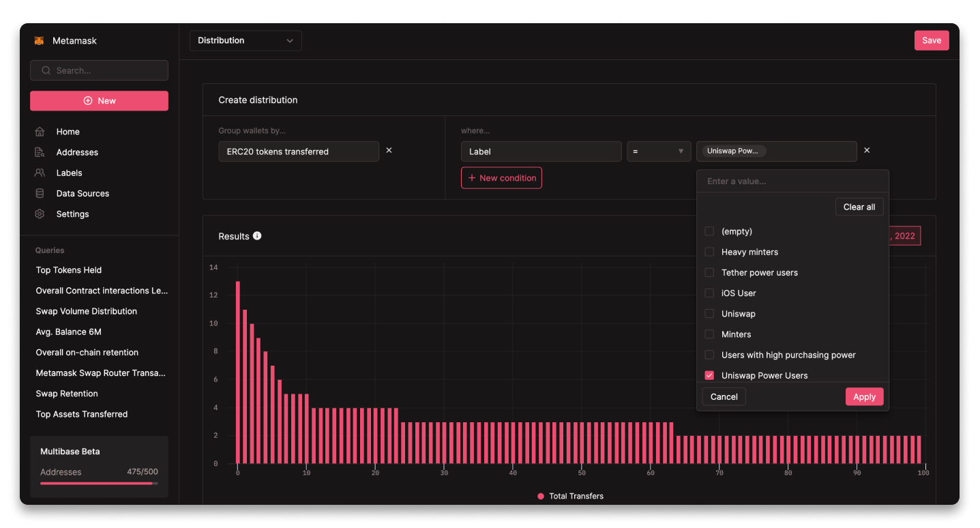This screenshot has height=528, width=980.
Task: Click Clear all in value list
Action: click(859, 207)
